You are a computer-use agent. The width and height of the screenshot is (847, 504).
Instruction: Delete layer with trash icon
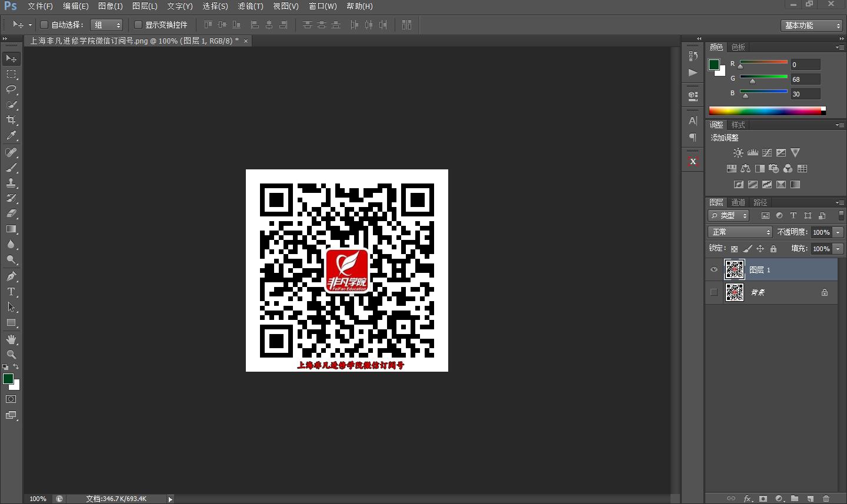tap(826, 498)
